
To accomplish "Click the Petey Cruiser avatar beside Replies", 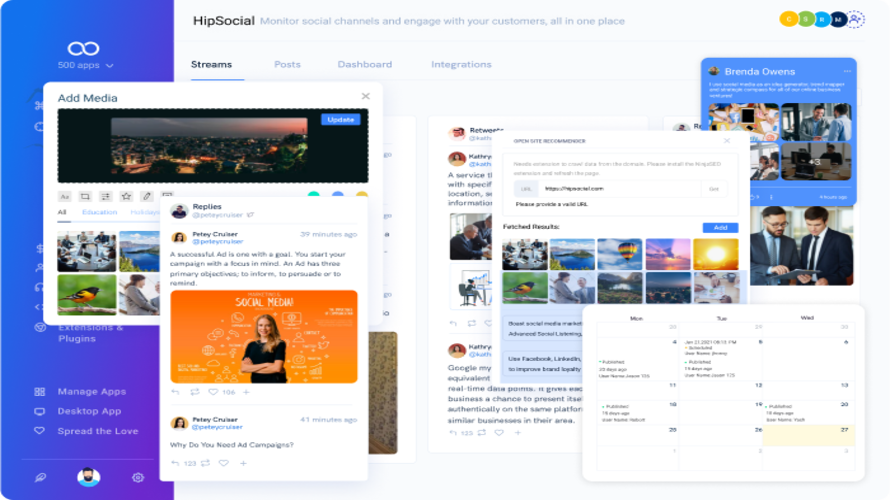I will pos(179,211).
